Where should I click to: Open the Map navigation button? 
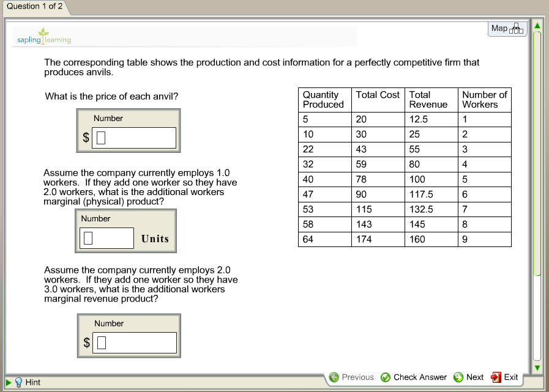tap(507, 28)
